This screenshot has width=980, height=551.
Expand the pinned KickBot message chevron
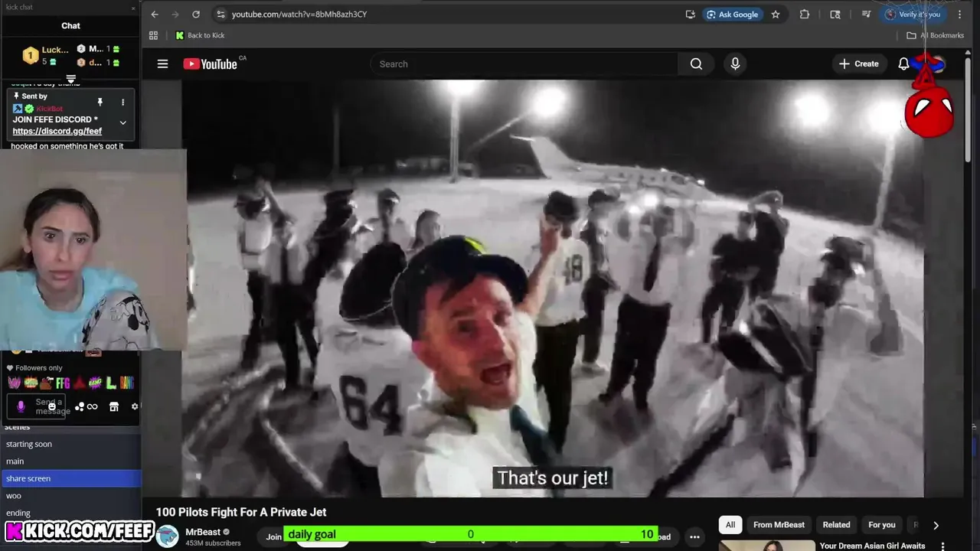click(122, 122)
